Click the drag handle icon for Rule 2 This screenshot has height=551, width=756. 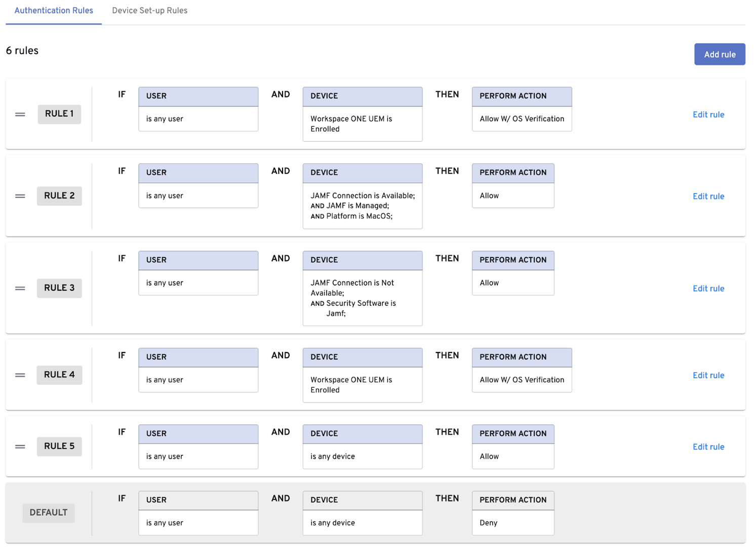click(x=20, y=196)
